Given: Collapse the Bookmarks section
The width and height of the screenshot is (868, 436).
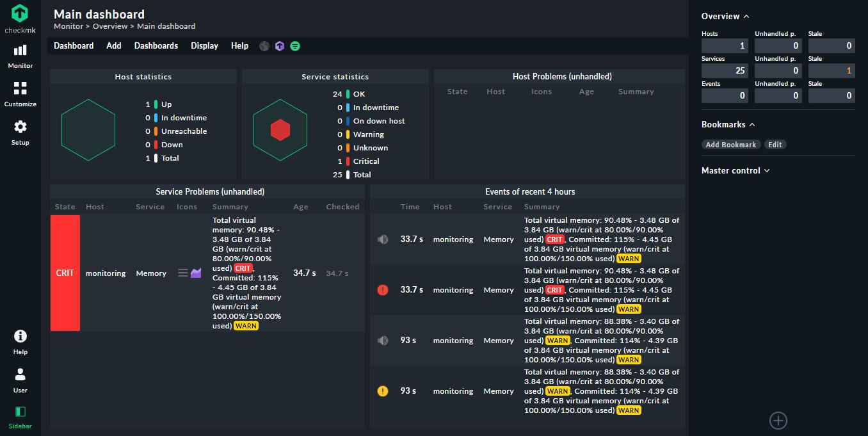Looking at the screenshot, I should click(x=728, y=125).
